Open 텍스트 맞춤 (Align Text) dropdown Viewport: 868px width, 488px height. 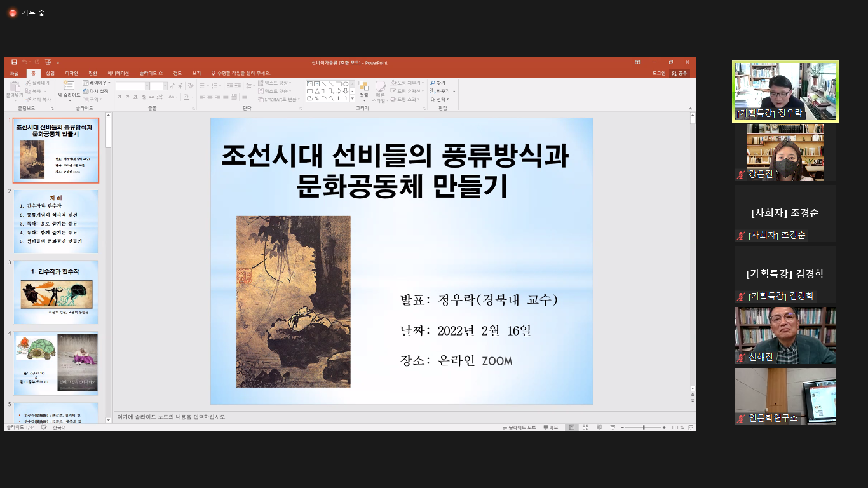(275, 91)
